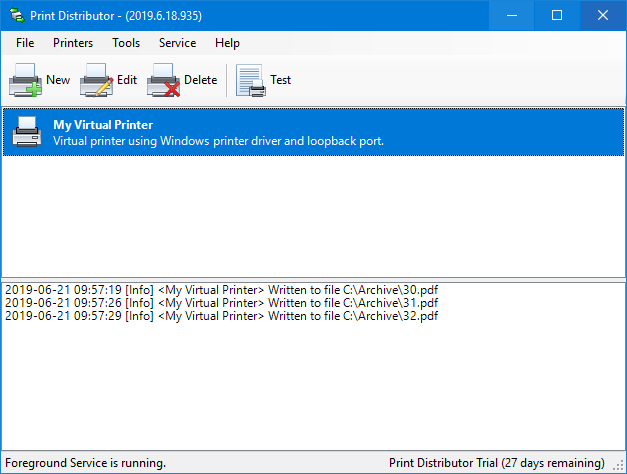627x474 pixels.
Task: Click the log entry written to 32.pdf
Action: pos(222,316)
